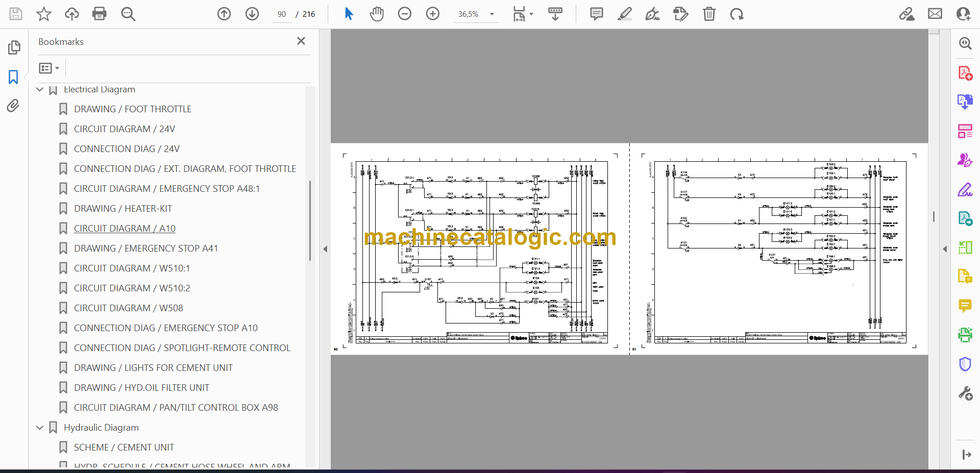The height and width of the screenshot is (473, 980).
Task: Open bookmark CIRCUIT DIAGRAM / PAN/TILT CONTROL BOX A98
Action: point(176,408)
